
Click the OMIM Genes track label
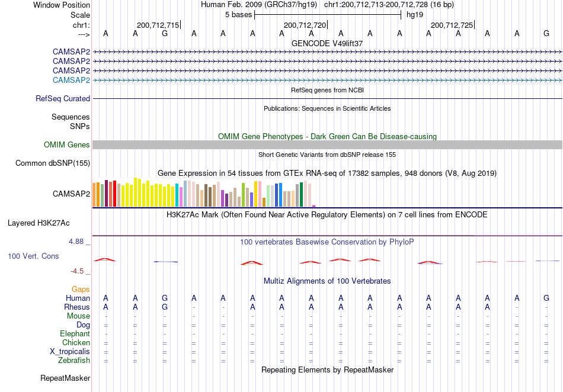(x=67, y=144)
